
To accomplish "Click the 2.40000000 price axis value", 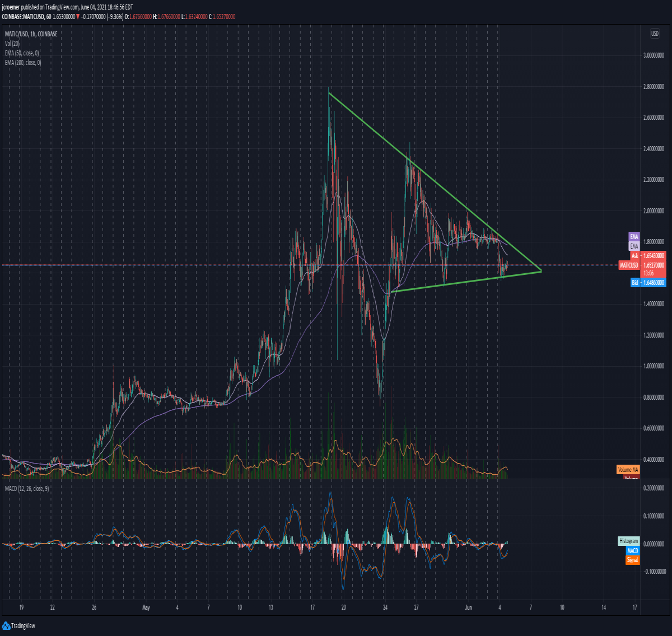I will pos(654,149).
